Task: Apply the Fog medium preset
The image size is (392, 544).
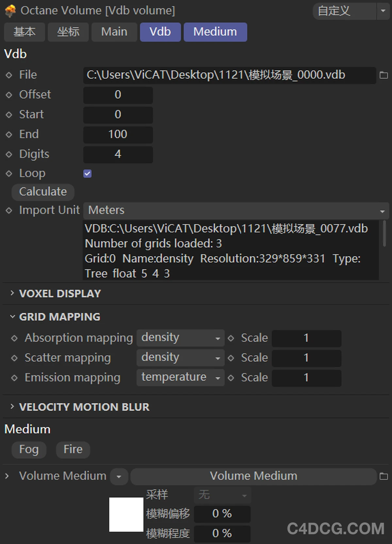Action: click(x=29, y=450)
